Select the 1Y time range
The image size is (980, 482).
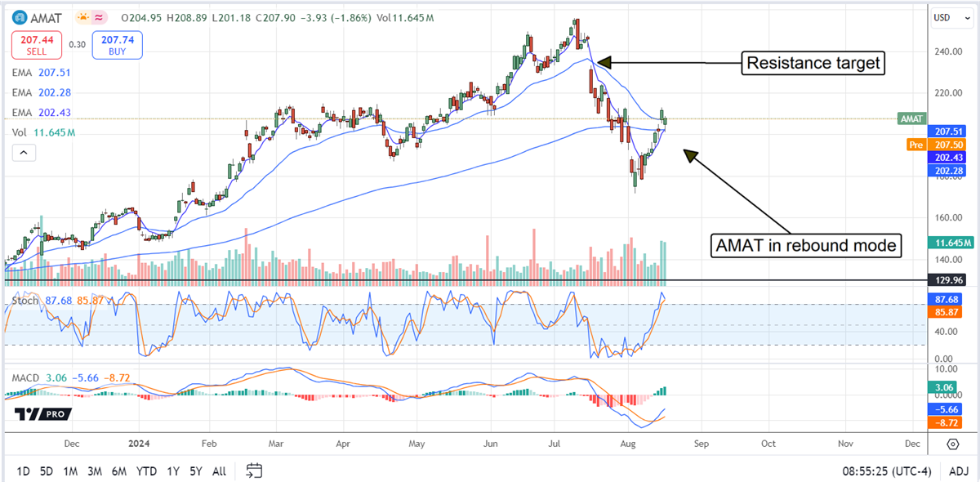pyautogui.click(x=173, y=471)
